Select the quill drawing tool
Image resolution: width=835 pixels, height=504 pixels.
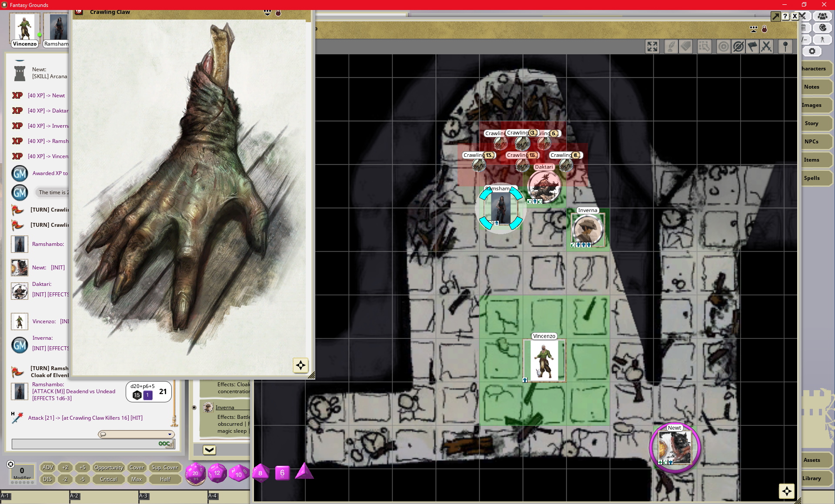(x=671, y=46)
